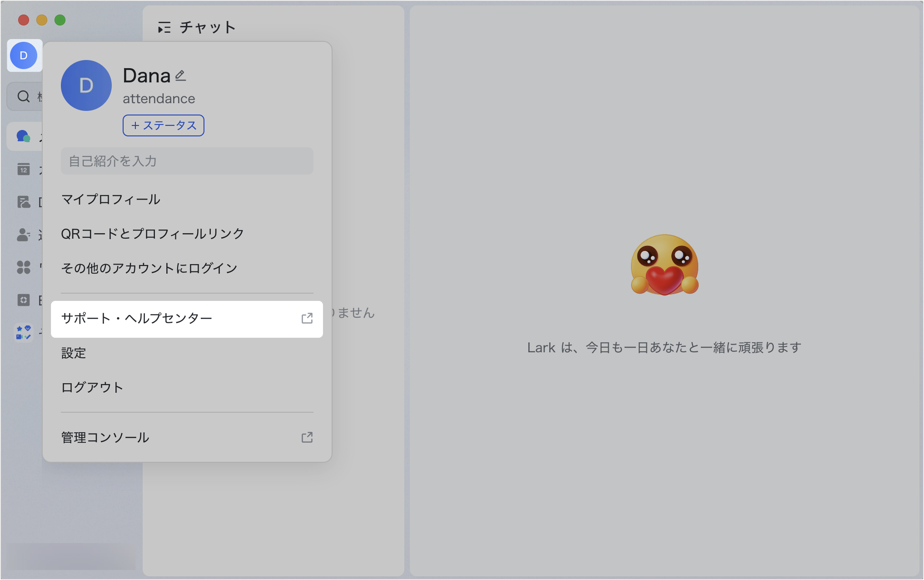The image size is (924, 580).
Task: Select マイプロフィール from the menu
Action: coord(110,199)
